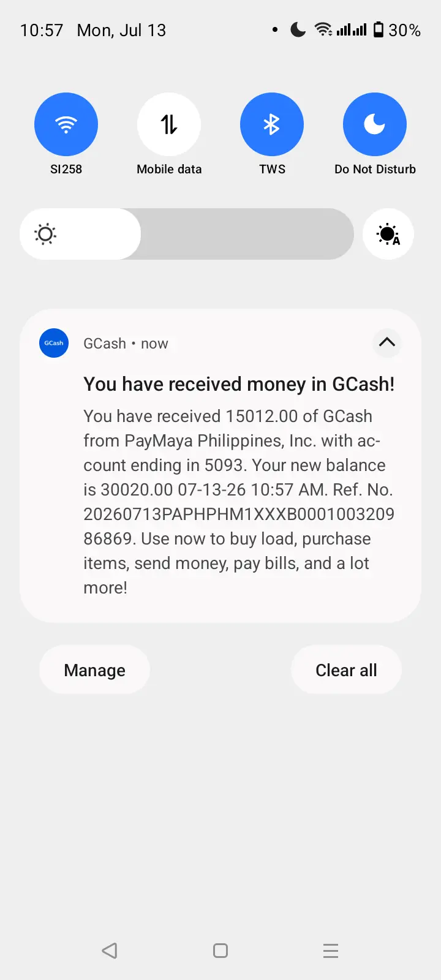The image size is (441, 980).
Task: Turn off the SI258 Wi-Fi toggle
Action: coord(66,124)
